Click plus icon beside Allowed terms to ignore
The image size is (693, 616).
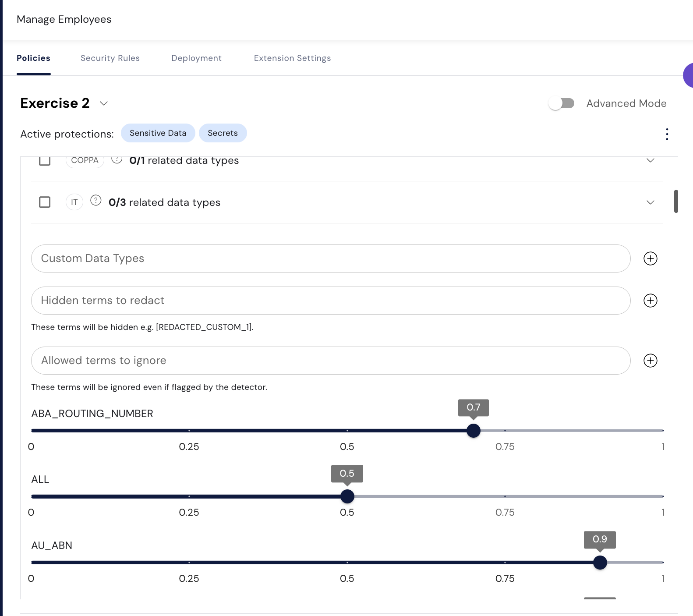coord(650,361)
